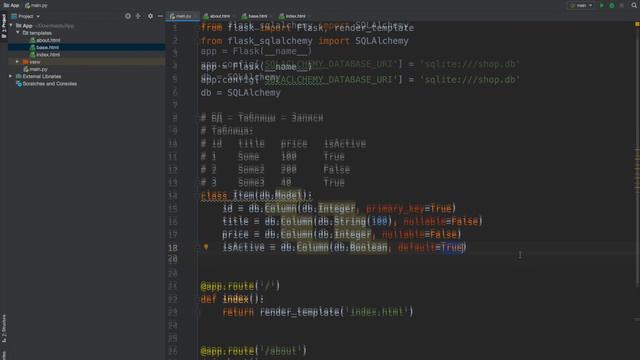Screen dimensions: 640x360
Task: Click the "@app.route('/')" decorator
Action: coord(240,286)
